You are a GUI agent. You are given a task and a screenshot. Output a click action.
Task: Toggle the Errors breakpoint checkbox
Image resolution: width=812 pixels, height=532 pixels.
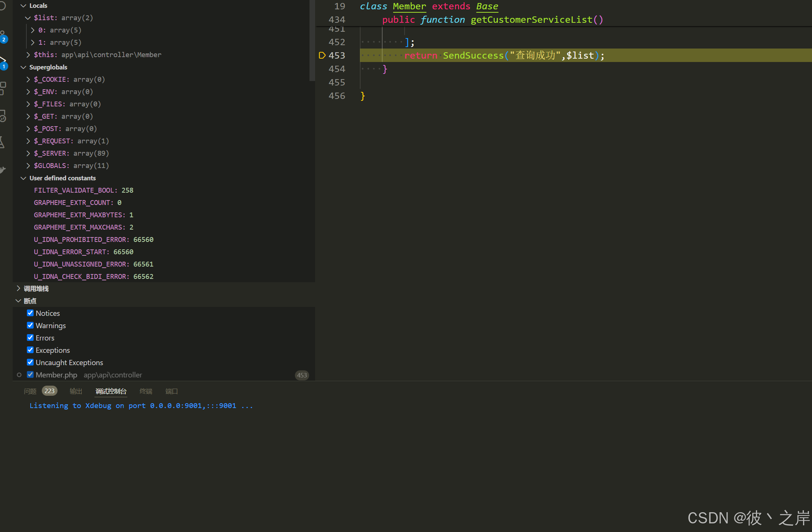30,337
